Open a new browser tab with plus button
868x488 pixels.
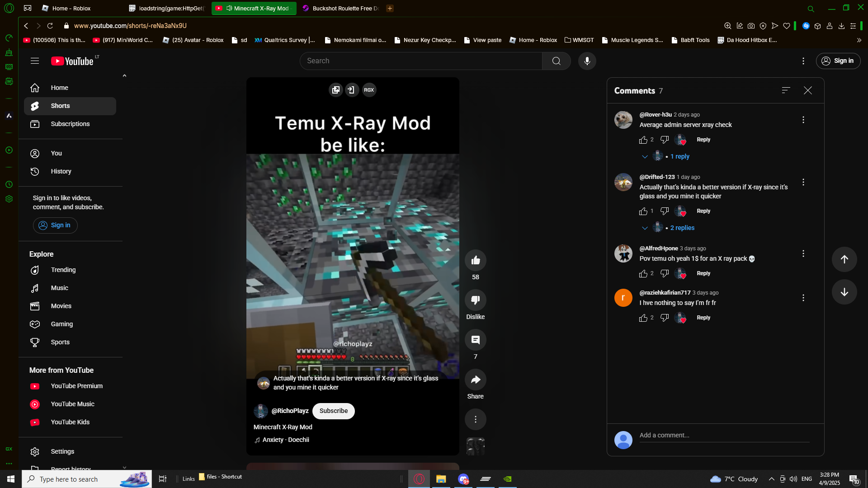pos(390,8)
